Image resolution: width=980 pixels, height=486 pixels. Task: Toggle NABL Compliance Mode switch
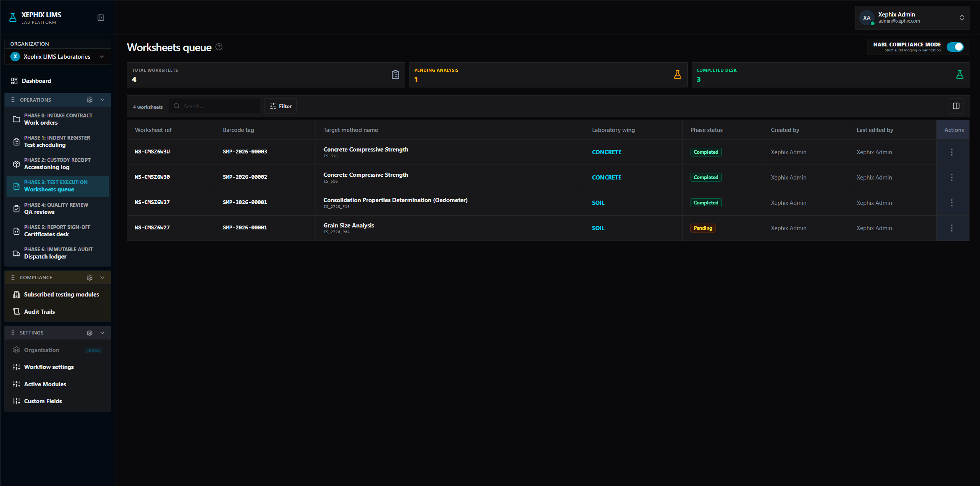pos(955,47)
